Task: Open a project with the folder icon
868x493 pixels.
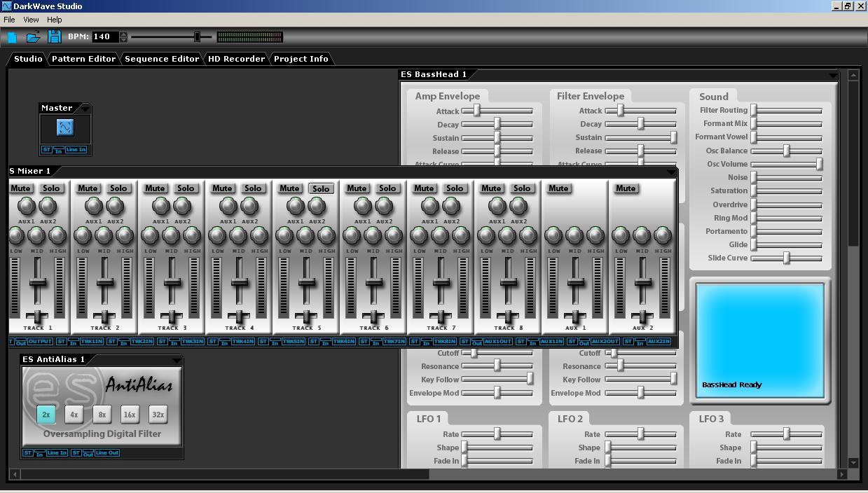Action: click(x=32, y=36)
